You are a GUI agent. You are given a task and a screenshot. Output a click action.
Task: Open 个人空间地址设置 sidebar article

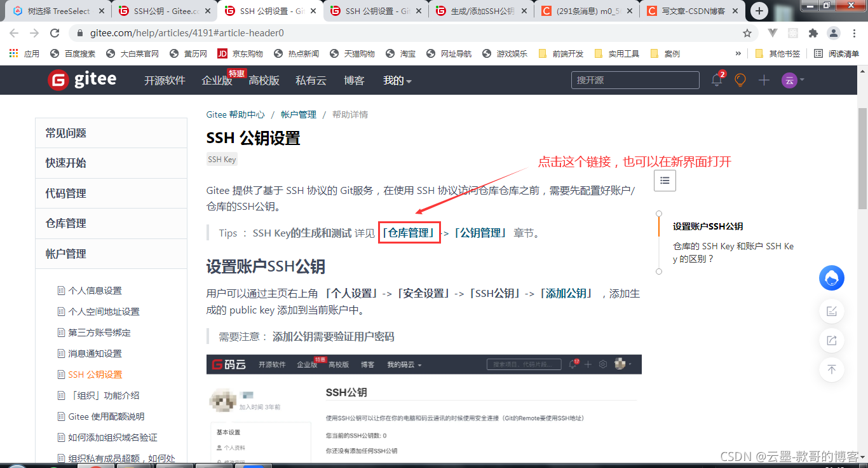coord(104,312)
